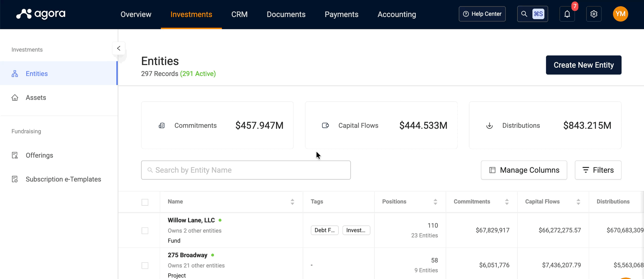
Task: Click the green active dot beside Willow Lane, LLC
Action: coord(220,220)
